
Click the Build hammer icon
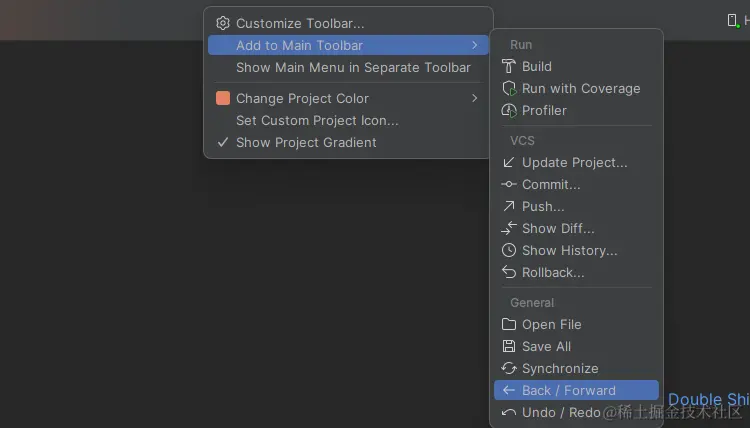click(x=509, y=66)
